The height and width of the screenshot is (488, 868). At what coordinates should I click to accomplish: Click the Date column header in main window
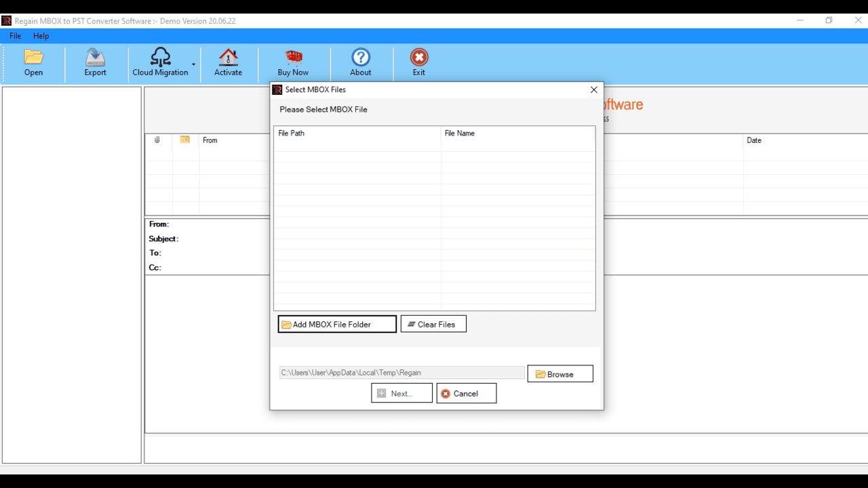coord(754,140)
